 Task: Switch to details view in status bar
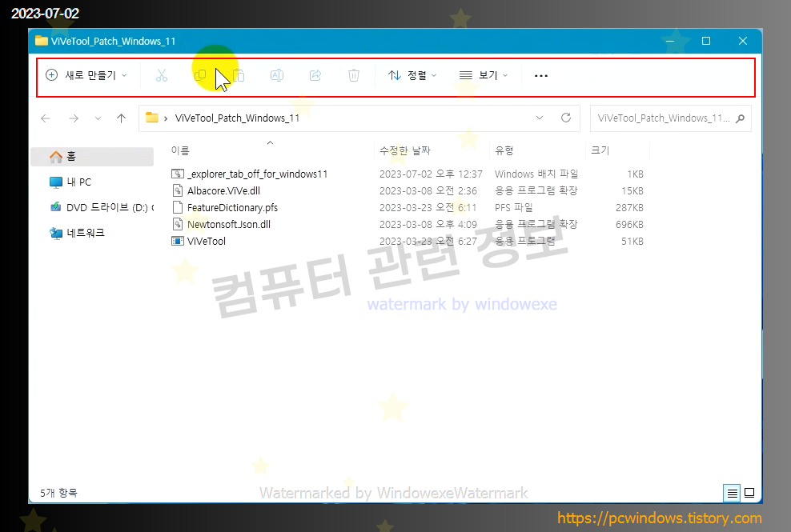[732, 493]
